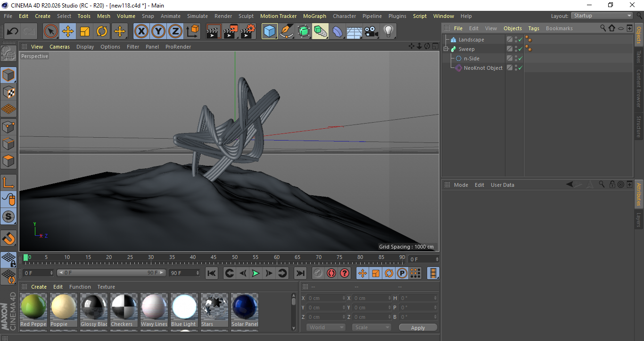
Task: Open the Scale mode dropdown
Action: [372, 327]
